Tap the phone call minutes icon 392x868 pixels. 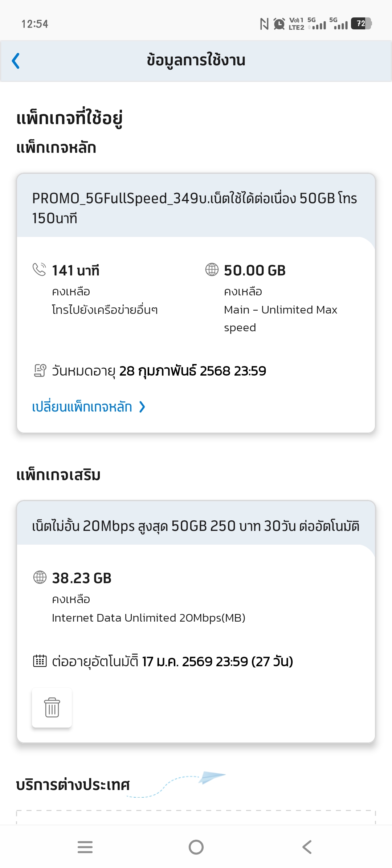[x=39, y=270]
